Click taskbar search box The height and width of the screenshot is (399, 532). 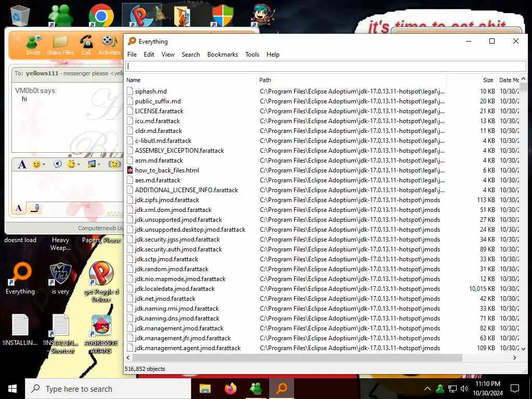pyautogui.click(x=108, y=389)
